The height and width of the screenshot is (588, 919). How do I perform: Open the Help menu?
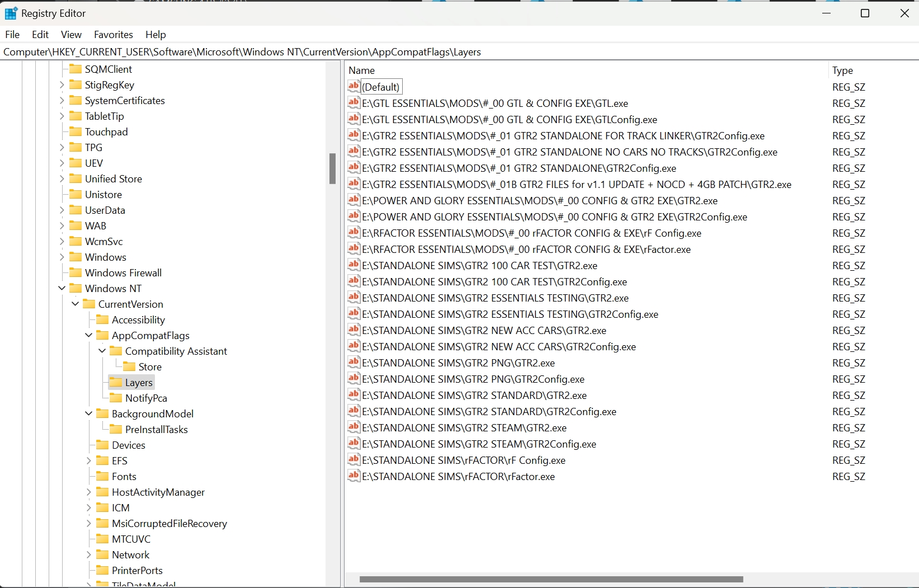(x=155, y=34)
